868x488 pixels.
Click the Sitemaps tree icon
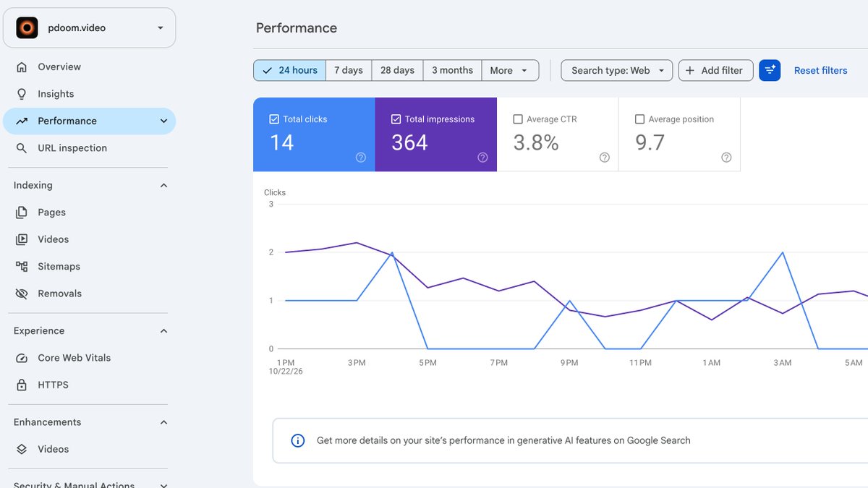(x=22, y=267)
